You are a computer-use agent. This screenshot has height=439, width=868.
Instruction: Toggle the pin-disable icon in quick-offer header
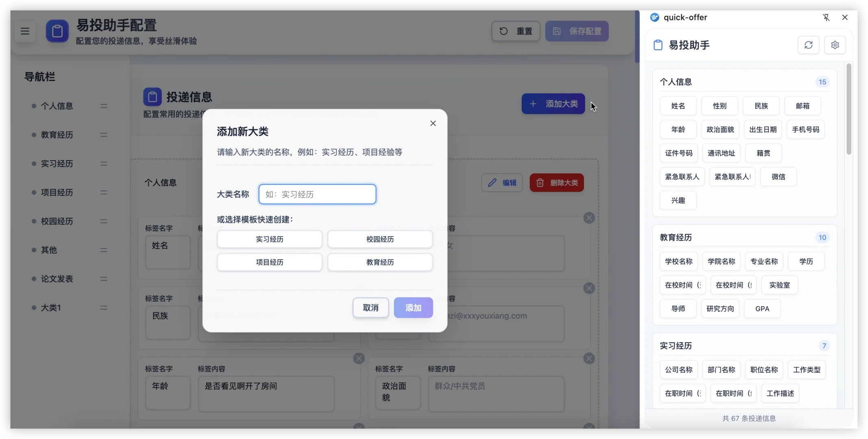(x=826, y=17)
